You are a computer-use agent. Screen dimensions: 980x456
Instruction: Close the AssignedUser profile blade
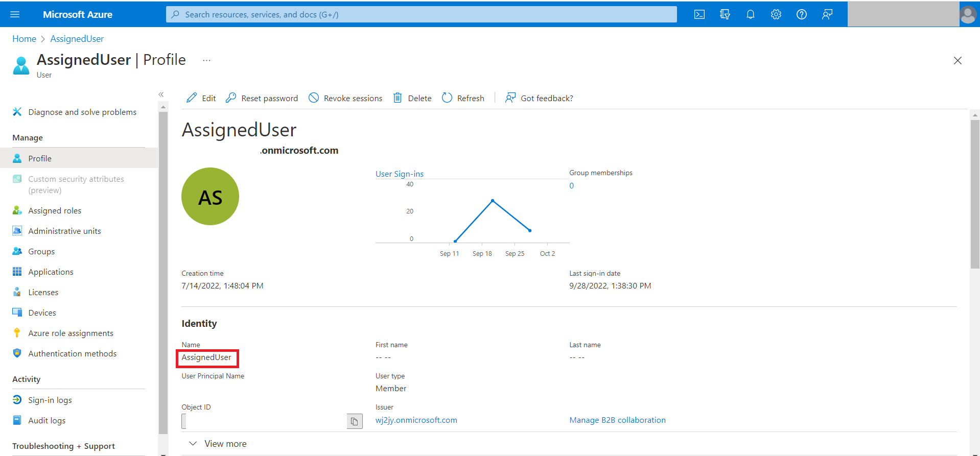tap(958, 61)
